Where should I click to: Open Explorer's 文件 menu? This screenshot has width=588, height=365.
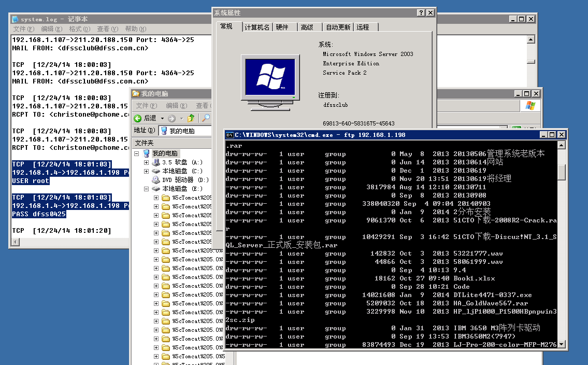[x=147, y=106]
